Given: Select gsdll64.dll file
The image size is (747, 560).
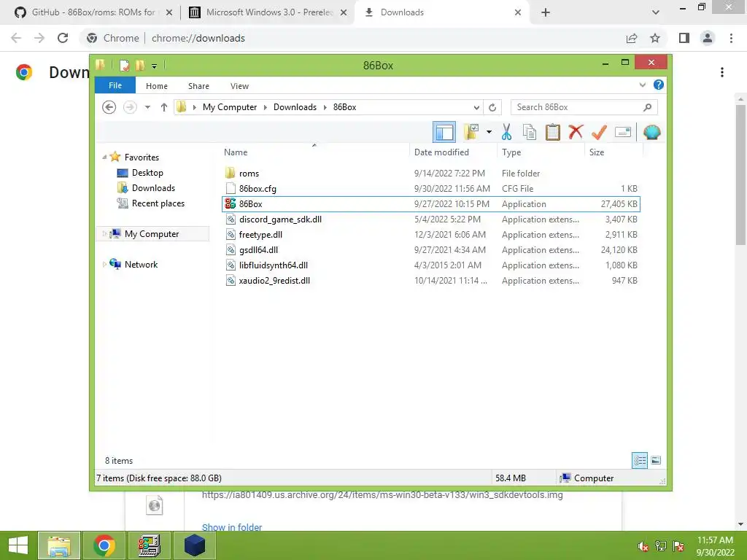Looking at the screenshot, I should pyautogui.click(x=431, y=249).
